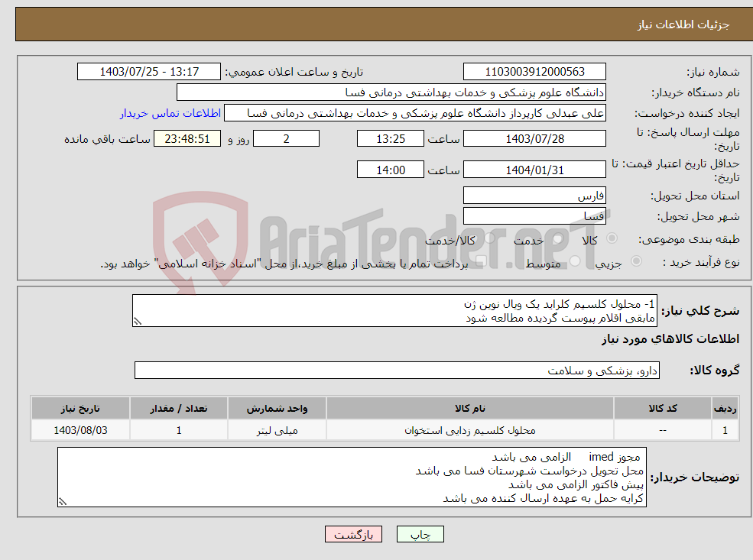Viewport: 753px width, 560px height.
Task: Click the resize handle of description box
Action: coord(138,322)
